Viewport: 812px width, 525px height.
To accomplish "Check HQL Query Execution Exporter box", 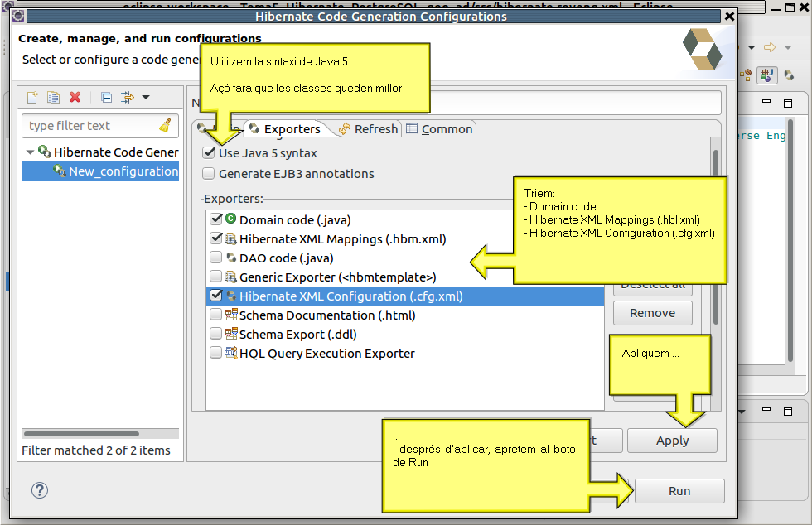I will click(216, 353).
